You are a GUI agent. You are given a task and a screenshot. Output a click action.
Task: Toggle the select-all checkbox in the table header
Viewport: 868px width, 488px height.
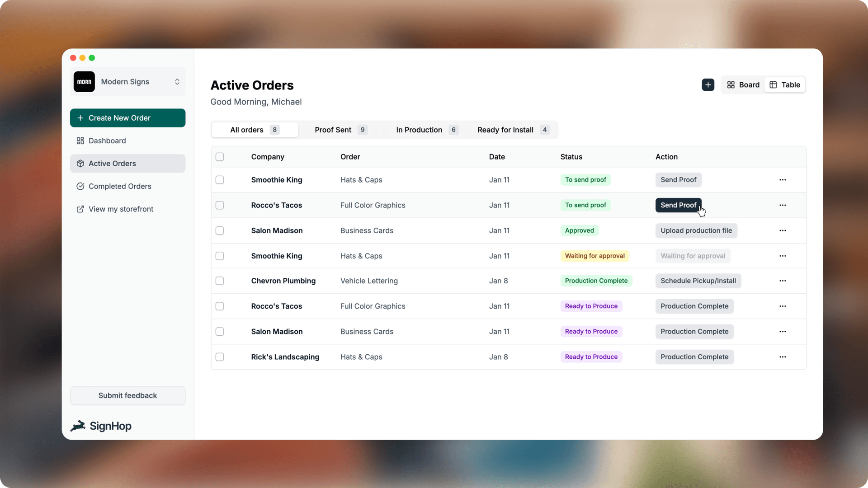tap(220, 157)
